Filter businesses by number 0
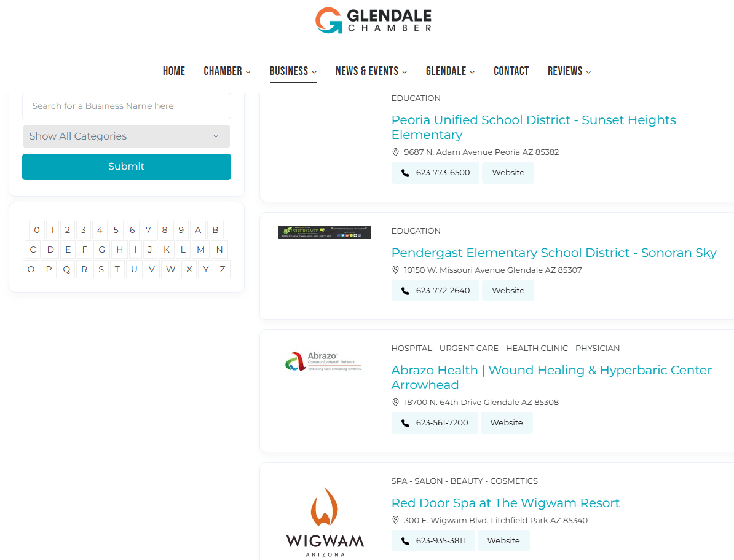 (37, 230)
